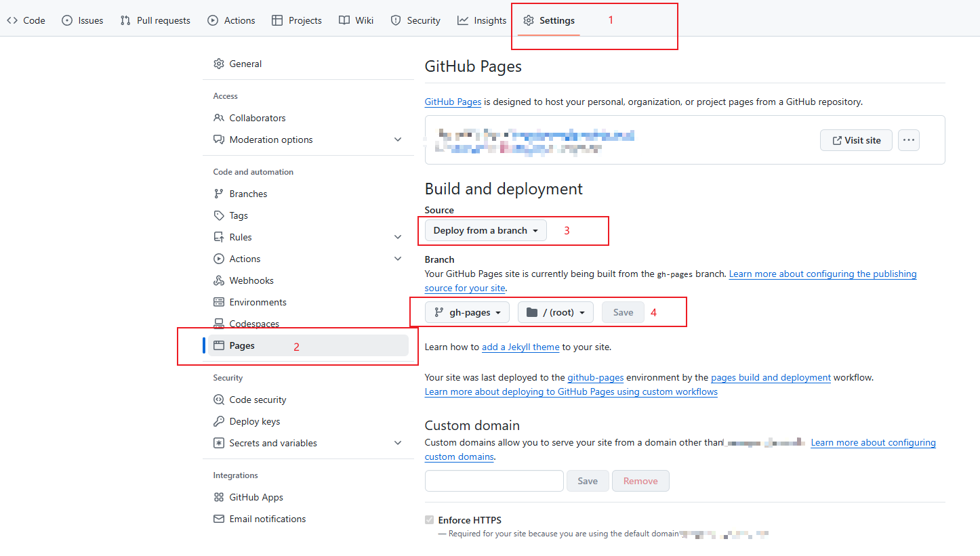Click the Wiki book icon
Viewport: 980px width, 556px height.
click(x=344, y=20)
